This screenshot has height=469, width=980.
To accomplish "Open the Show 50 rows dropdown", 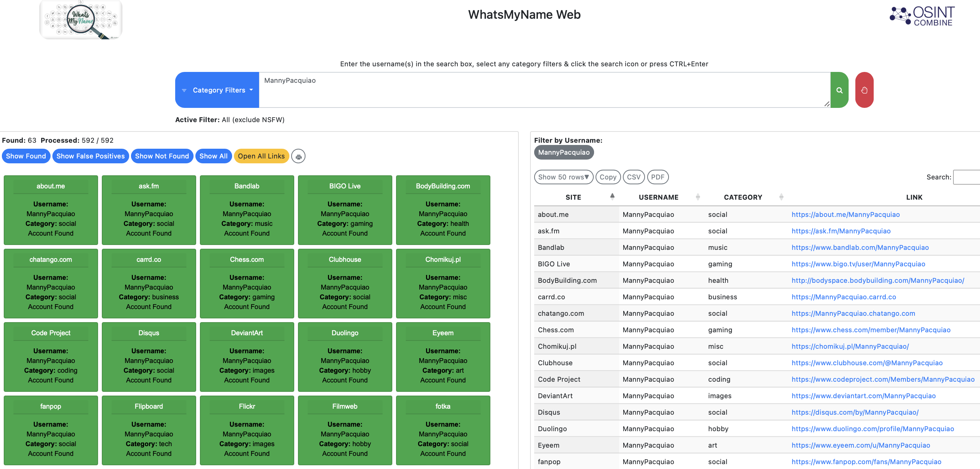I will [x=563, y=177].
